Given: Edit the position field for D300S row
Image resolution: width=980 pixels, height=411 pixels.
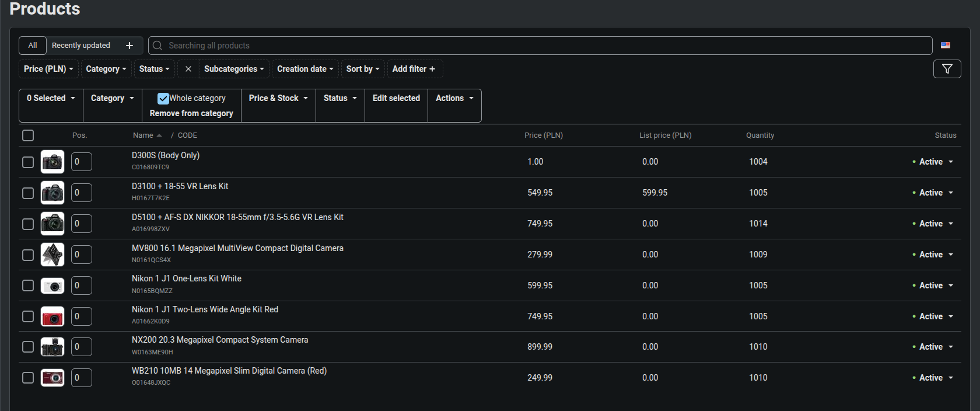Looking at the screenshot, I should [x=82, y=162].
